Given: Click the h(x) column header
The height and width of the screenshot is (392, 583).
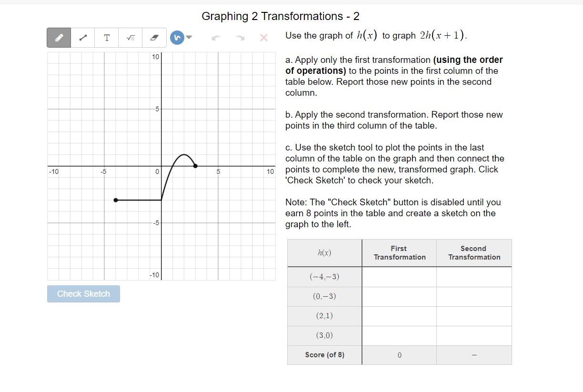Looking at the screenshot, I should coord(324,253).
